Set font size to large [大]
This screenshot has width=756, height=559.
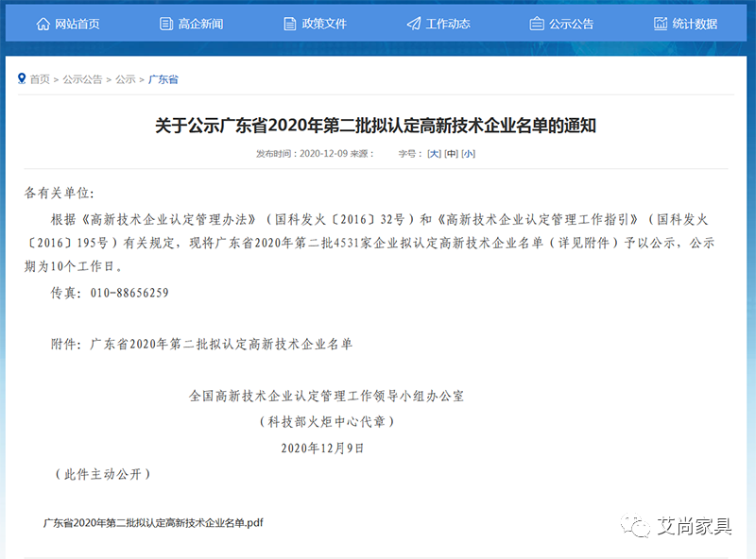point(434,153)
